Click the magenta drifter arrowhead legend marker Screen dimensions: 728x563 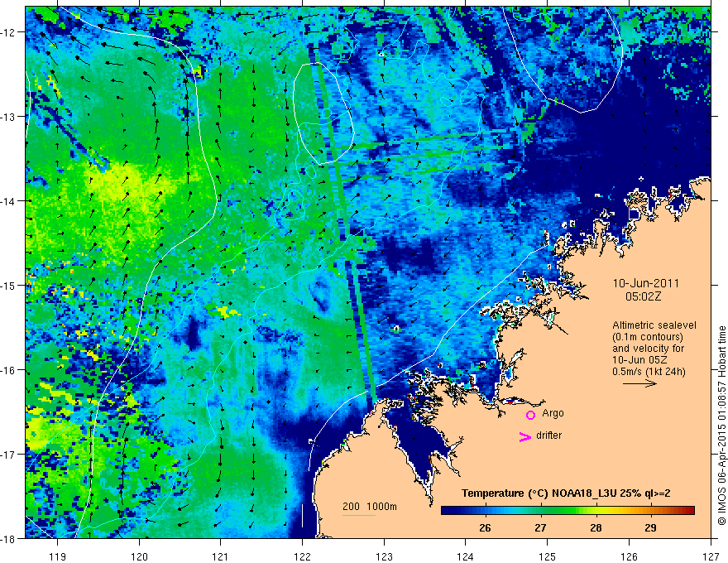(x=524, y=436)
